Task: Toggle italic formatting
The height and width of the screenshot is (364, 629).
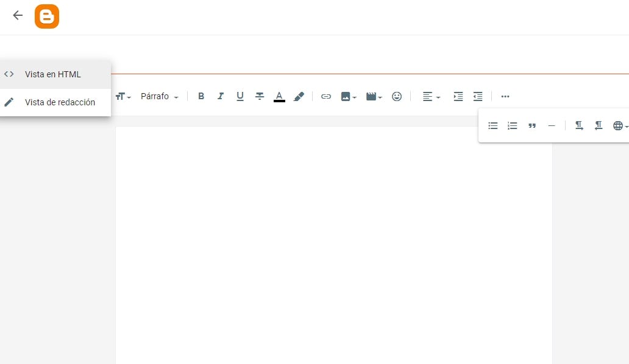Action: click(221, 96)
